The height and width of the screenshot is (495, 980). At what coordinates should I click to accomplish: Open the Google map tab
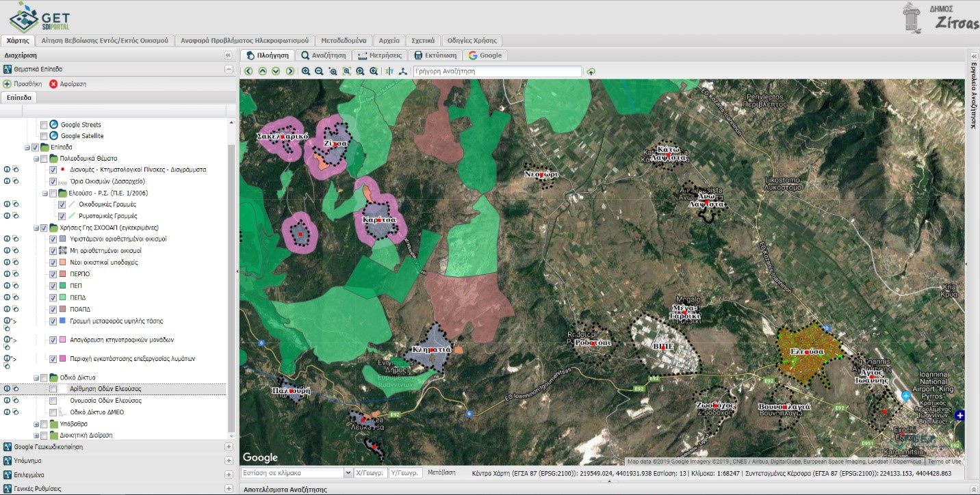(x=485, y=55)
